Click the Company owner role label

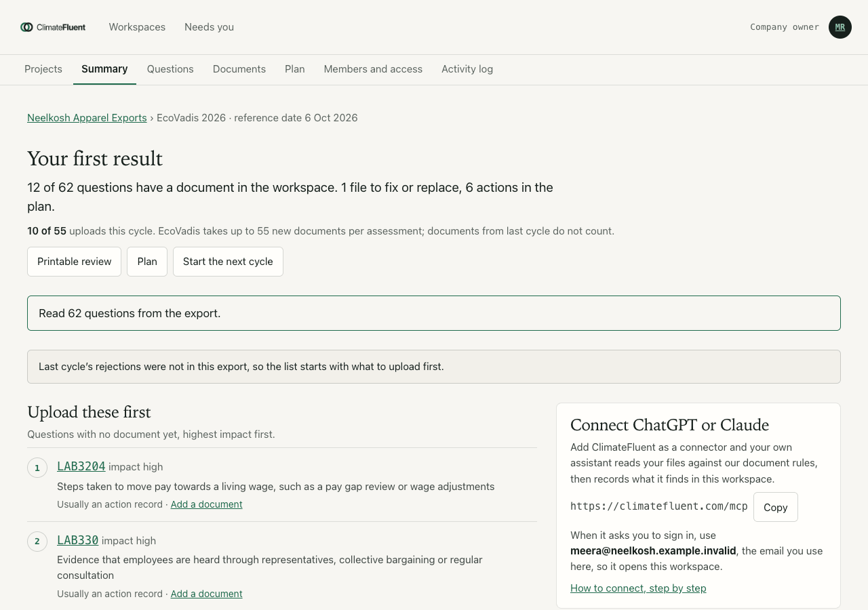785,27
